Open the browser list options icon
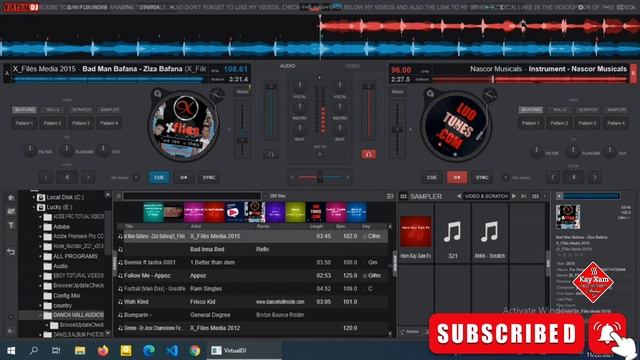 tap(390, 196)
